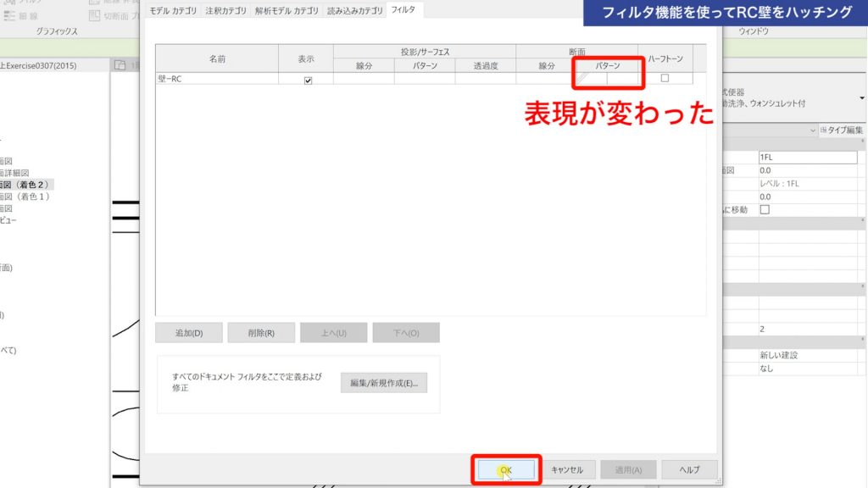Click the 投影/サーフェス パターン cell for 壁-RC

coord(425,79)
